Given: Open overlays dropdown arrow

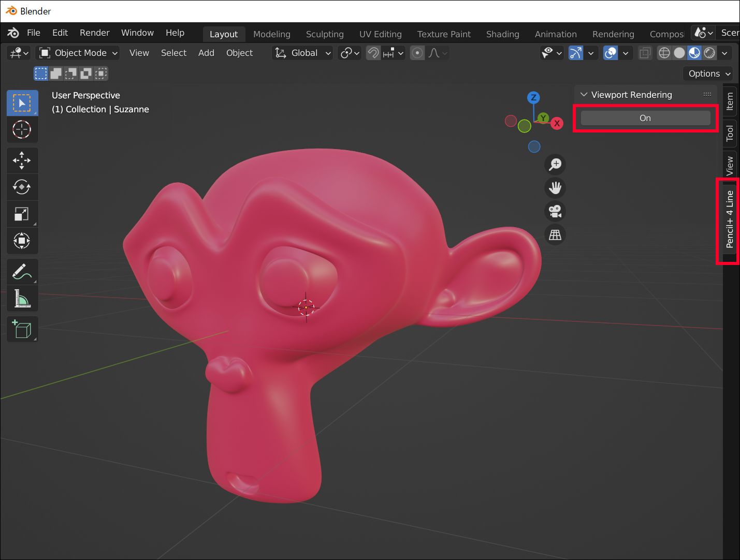Looking at the screenshot, I should [x=626, y=53].
